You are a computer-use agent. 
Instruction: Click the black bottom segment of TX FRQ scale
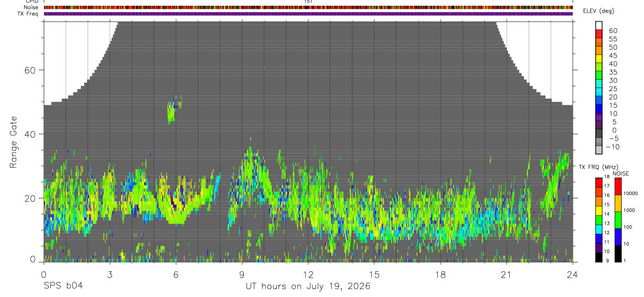[x=598, y=257]
